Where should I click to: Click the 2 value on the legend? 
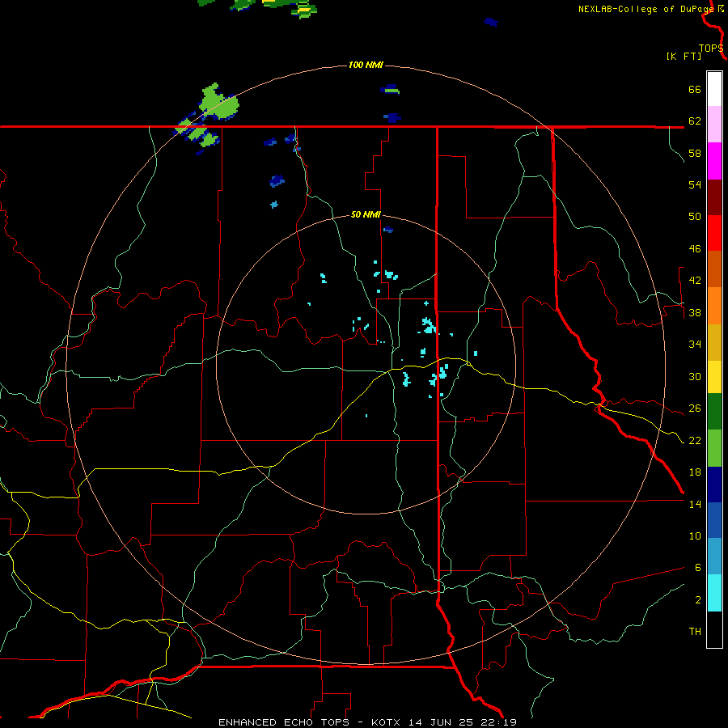(697, 600)
